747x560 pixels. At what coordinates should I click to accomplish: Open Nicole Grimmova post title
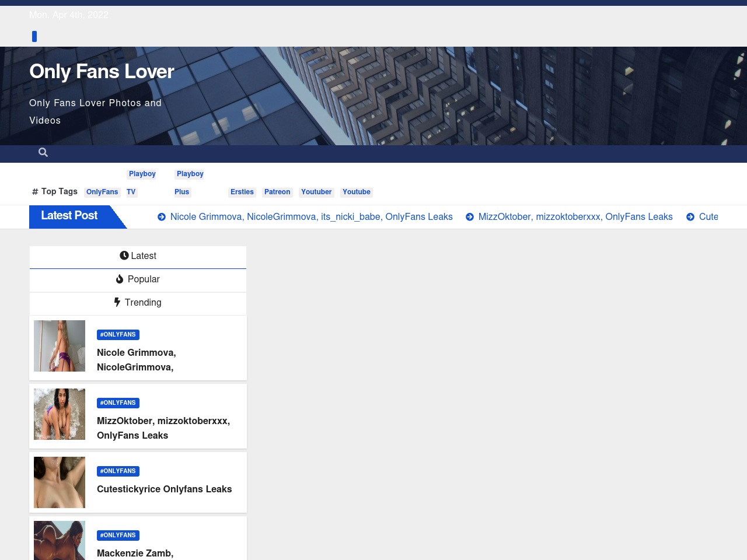[x=137, y=360]
